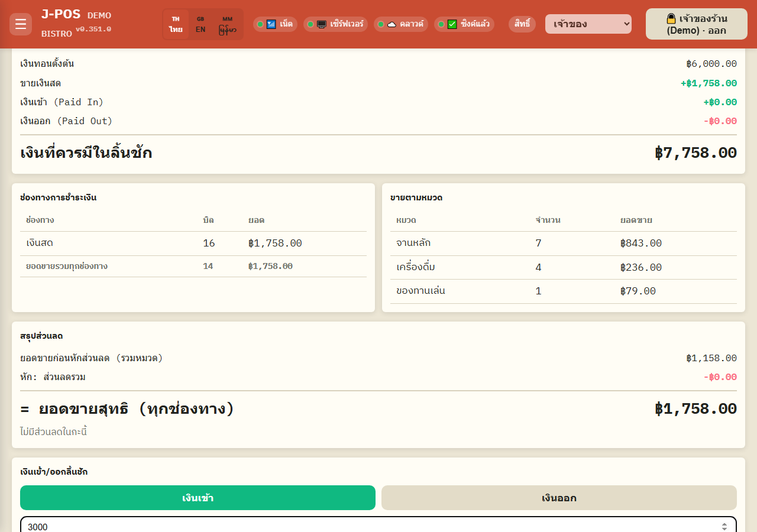Click the lock icon on the owner button
757x532 pixels.
click(x=671, y=18)
